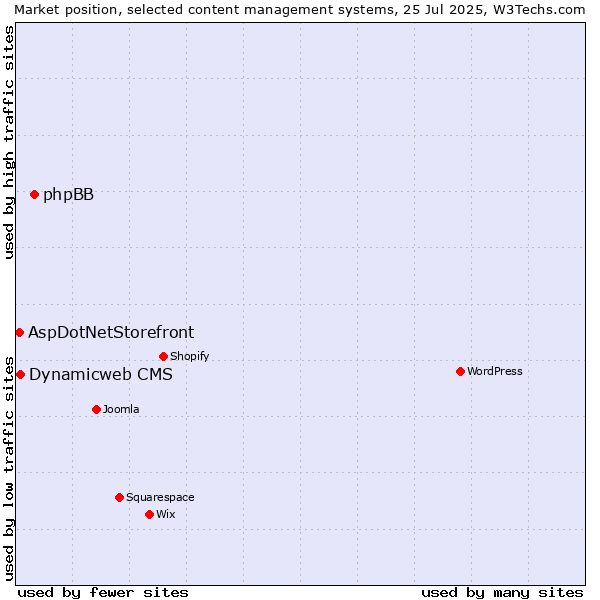This screenshot has width=600, height=600.
Task: Select the Squarespace label text
Action: (x=160, y=497)
